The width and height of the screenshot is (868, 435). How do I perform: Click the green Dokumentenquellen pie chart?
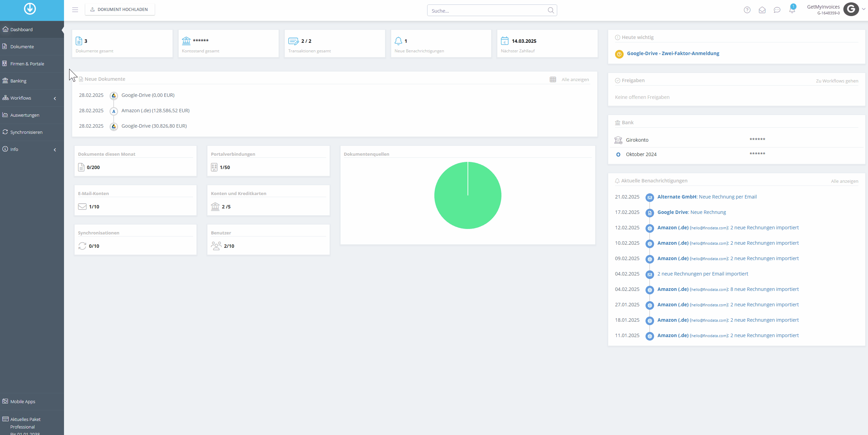coord(468,195)
